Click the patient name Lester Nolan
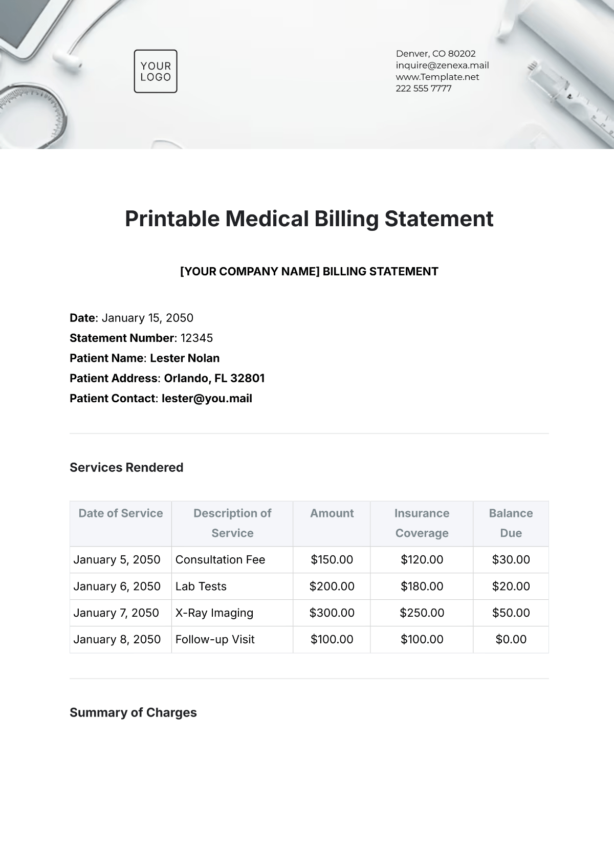This screenshot has height=868, width=614. point(185,358)
